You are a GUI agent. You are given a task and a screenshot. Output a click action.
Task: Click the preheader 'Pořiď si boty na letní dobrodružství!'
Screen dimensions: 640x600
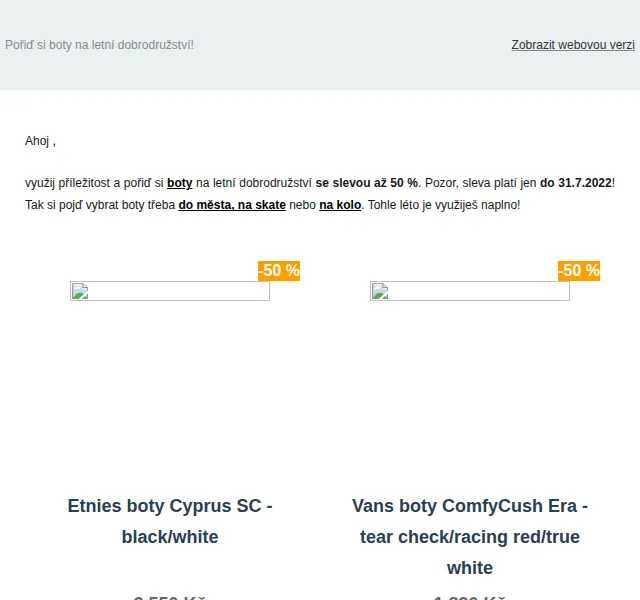click(x=99, y=45)
